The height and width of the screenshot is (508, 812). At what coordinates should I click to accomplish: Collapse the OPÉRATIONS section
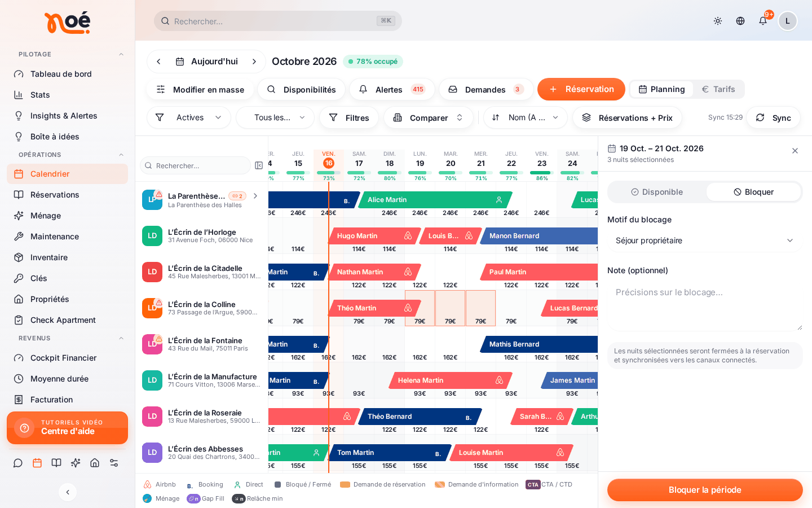click(x=121, y=155)
